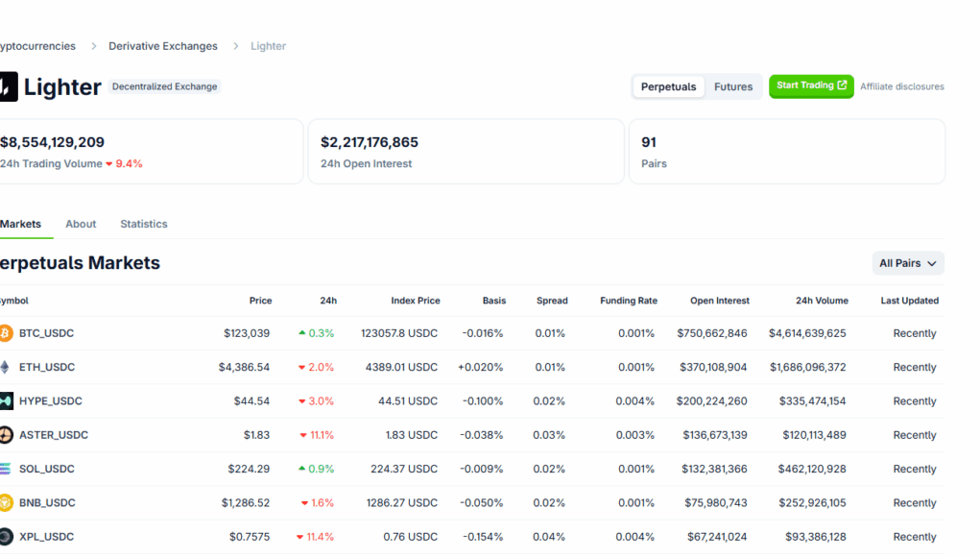Click the XPL coin icon

tap(6, 537)
